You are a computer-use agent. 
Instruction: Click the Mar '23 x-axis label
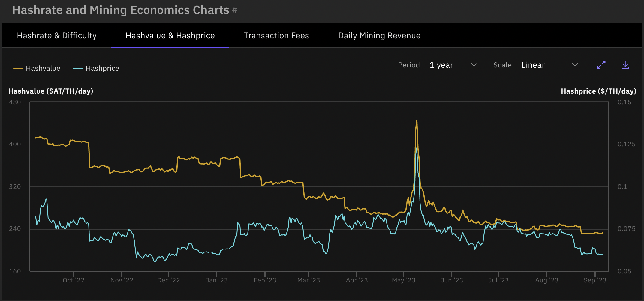click(308, 280)
